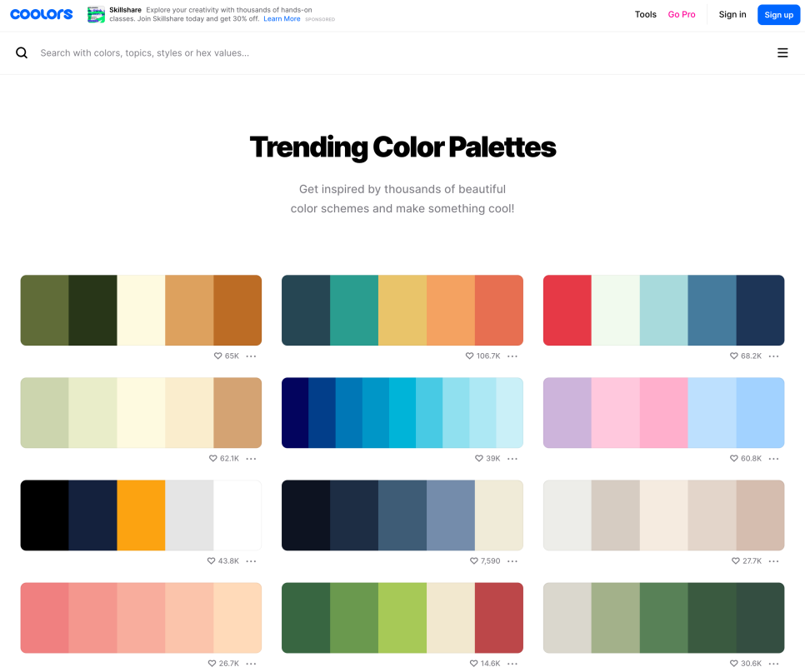The image size is (805, 672).
Task: Click the Sign up button
Action: click(x=779, y=15)
